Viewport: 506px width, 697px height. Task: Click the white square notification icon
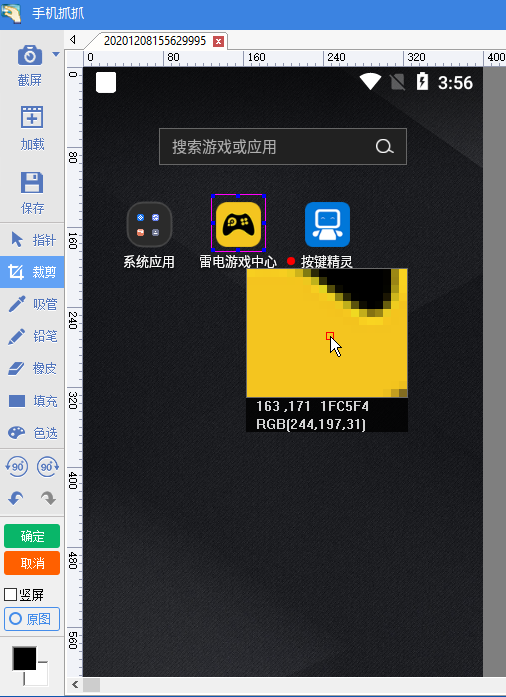106,82
